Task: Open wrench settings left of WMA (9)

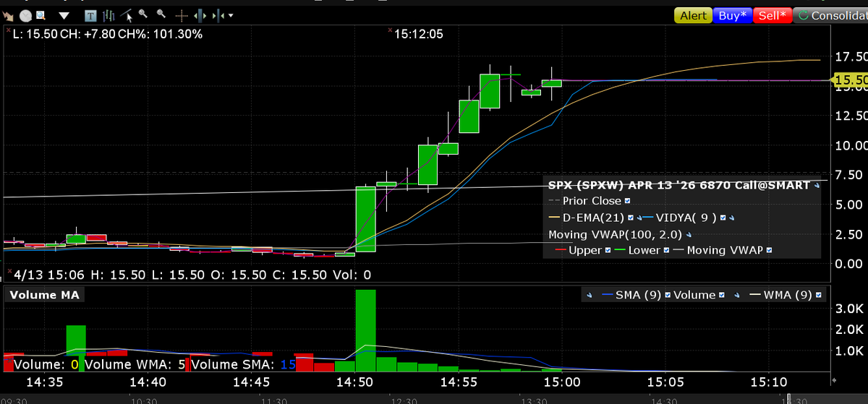Action: (x=736, y=295)
